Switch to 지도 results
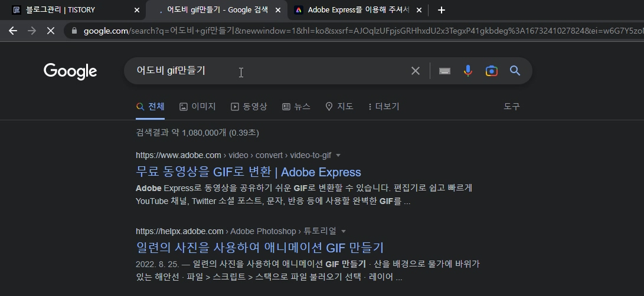Screen dimensions: 644x296 [x=339, y=107]
